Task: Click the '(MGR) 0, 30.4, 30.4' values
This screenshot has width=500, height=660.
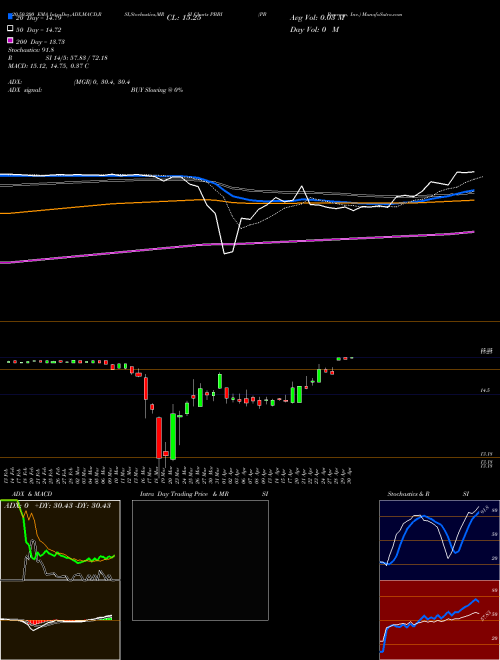Action: click(102, 82)
